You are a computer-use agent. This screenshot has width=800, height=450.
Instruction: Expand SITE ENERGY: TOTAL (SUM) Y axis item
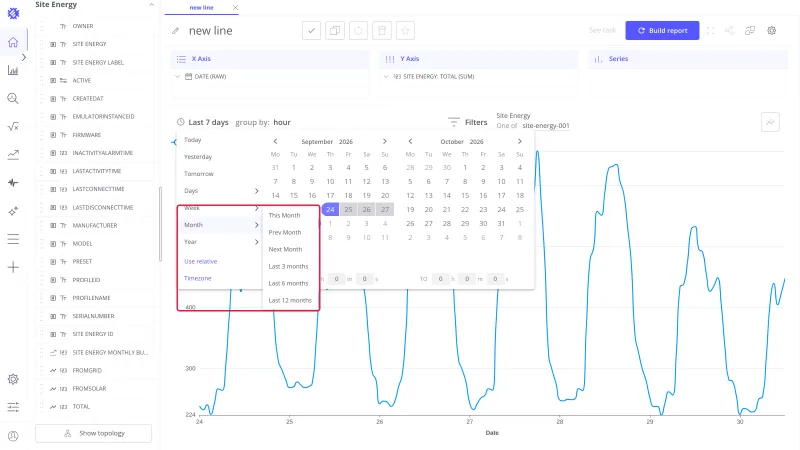coord(386,77)
